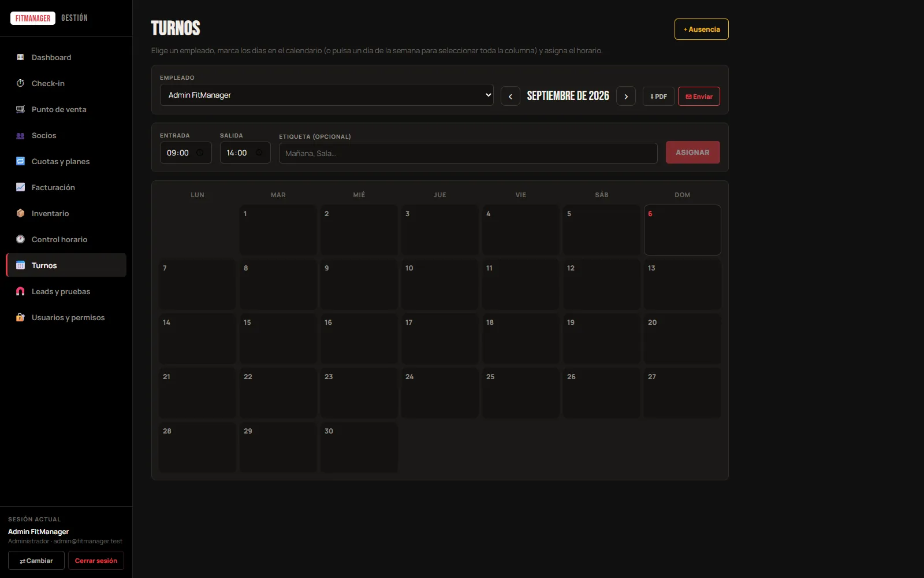Screen dimensions: 924x578
Task: Select day 15 in the calendar
Action: [278, 339]
